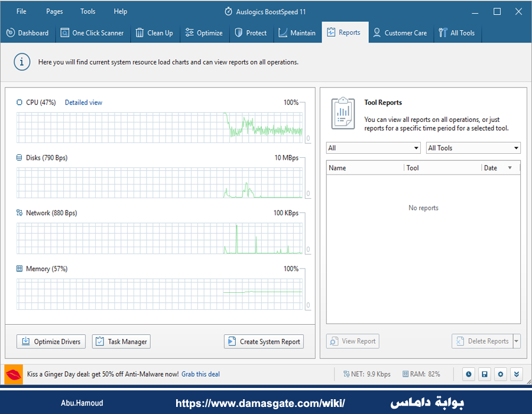Open the All Tools tab
This screenshot has height=414, width=532.
point(457,33)
